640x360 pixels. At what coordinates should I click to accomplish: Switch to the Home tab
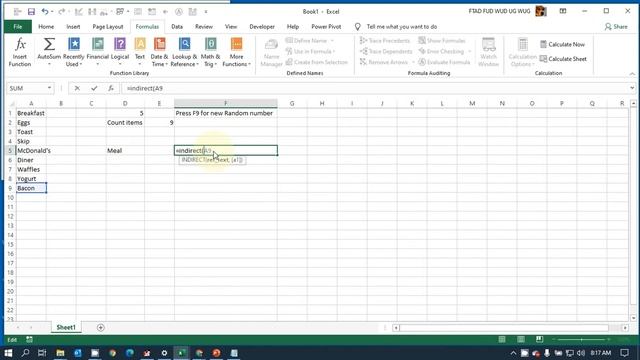[46, 27]
